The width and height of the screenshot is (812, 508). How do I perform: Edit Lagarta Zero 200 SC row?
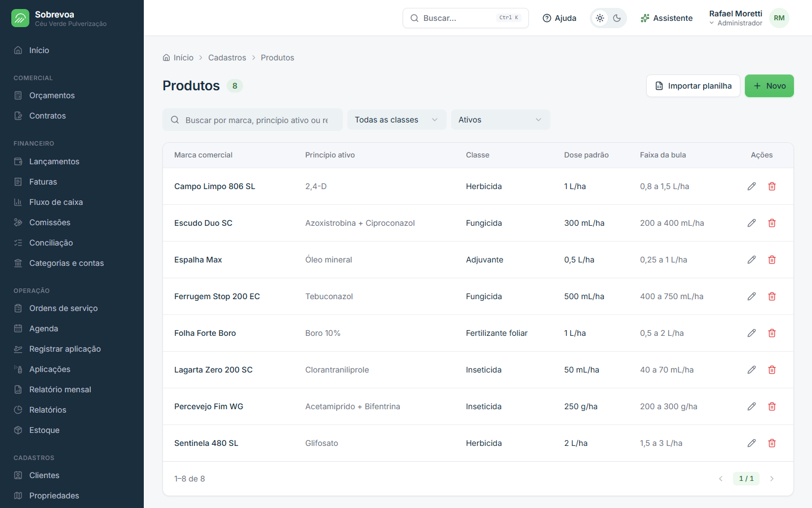pyautogui.click(x=752, y=370)
